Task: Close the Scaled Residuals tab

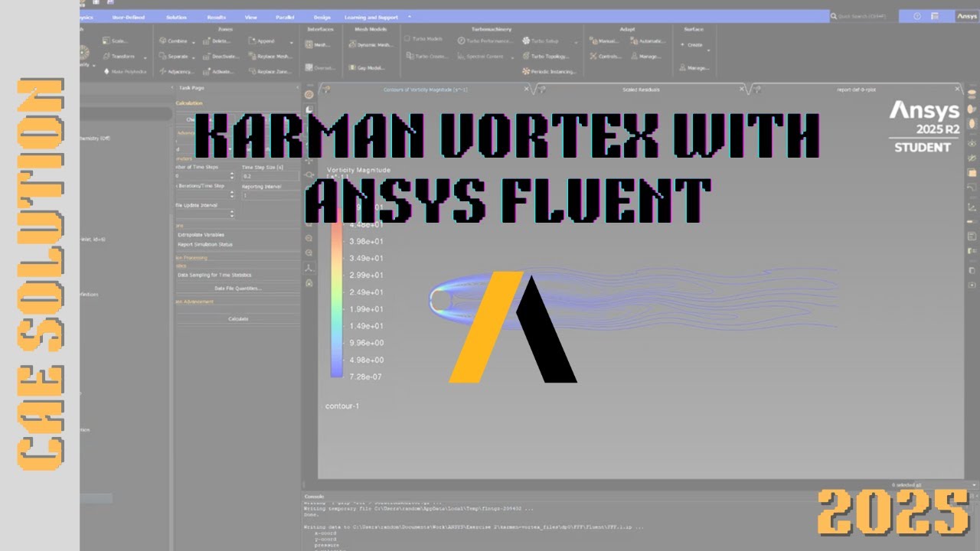Action: click(x=741, y=90)
